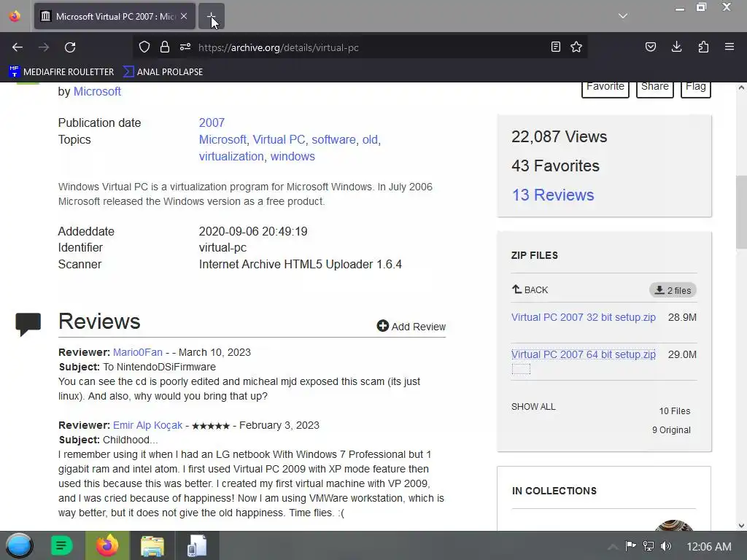This screenshot has height=560, width=747.
Task: Open the document device taskbar icon
Action: [x=197, y=545]
